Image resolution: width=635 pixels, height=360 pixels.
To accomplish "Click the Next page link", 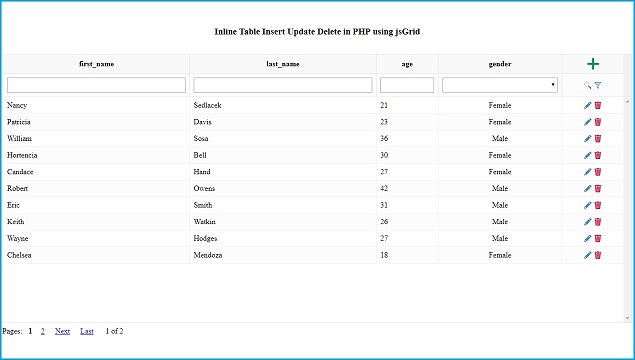I will click(x=62, y=331).
